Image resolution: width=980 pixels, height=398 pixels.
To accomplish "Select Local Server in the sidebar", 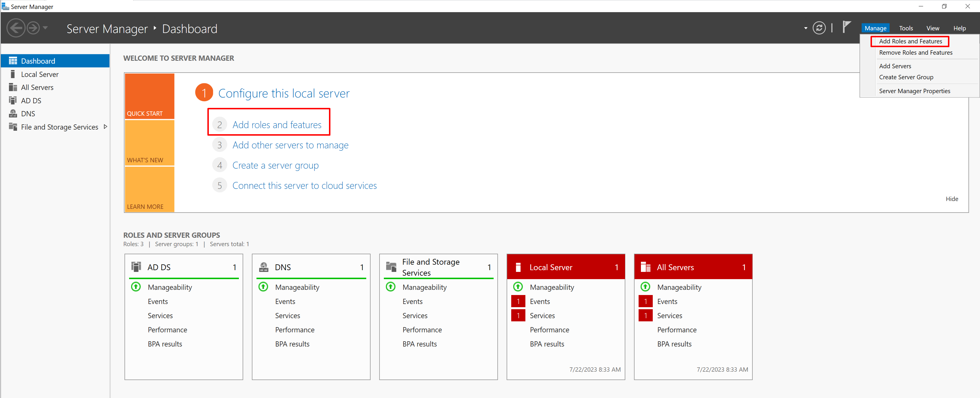I will click(40, 74).
